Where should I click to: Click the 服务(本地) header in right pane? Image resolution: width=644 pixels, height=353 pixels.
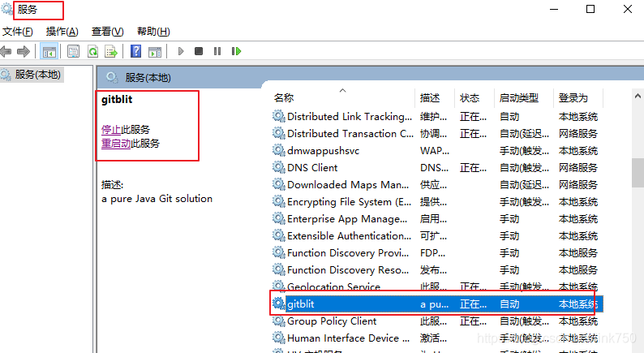click(x=148, y=78)
